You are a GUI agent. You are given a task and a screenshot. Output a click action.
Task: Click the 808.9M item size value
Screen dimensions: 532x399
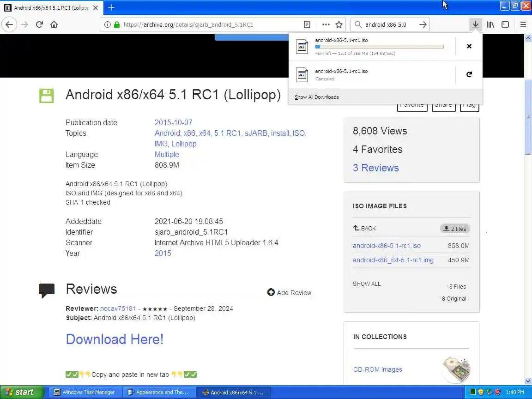[x=167, y=165]
